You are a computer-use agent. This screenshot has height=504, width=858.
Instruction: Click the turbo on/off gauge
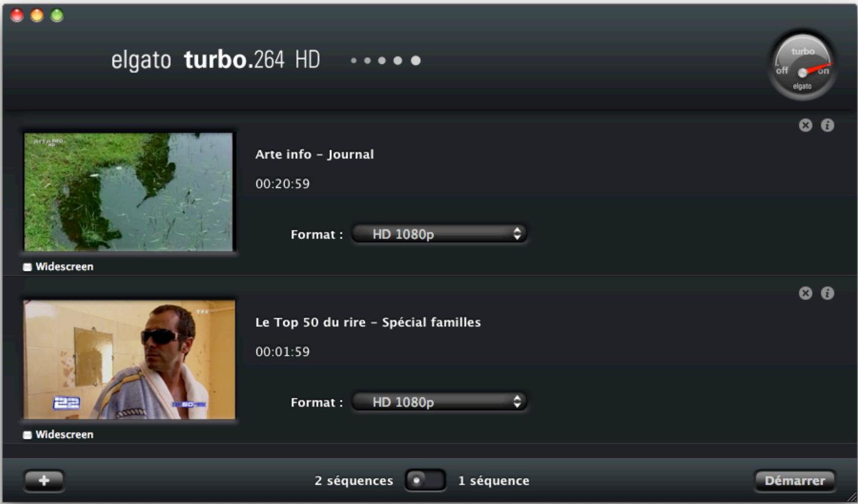[803, 66]
